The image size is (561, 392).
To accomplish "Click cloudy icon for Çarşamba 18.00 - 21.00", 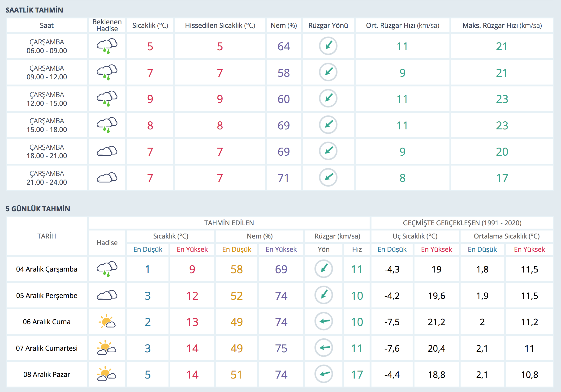I will 107,151.
